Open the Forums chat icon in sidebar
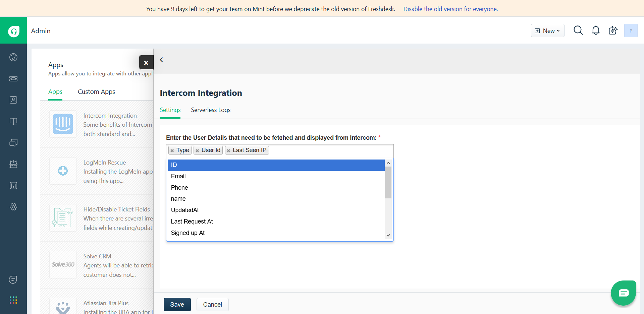Screen dimensions: 644x314 pyautogui.click(x=13, y=143)
